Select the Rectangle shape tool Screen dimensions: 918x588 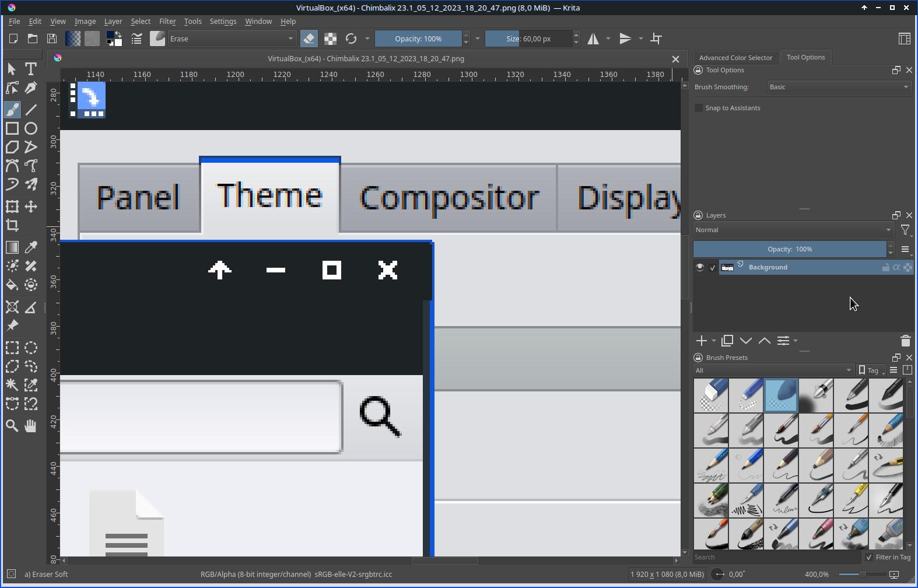click(12, 128)
